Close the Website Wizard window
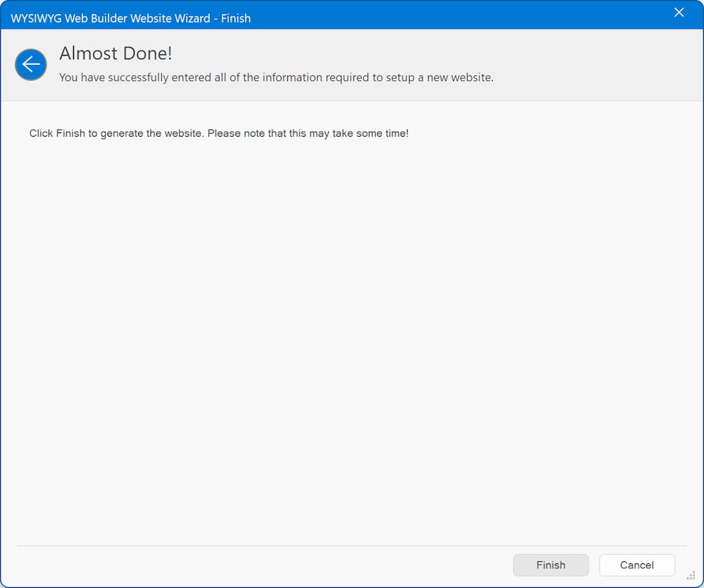 coord(679,13)
